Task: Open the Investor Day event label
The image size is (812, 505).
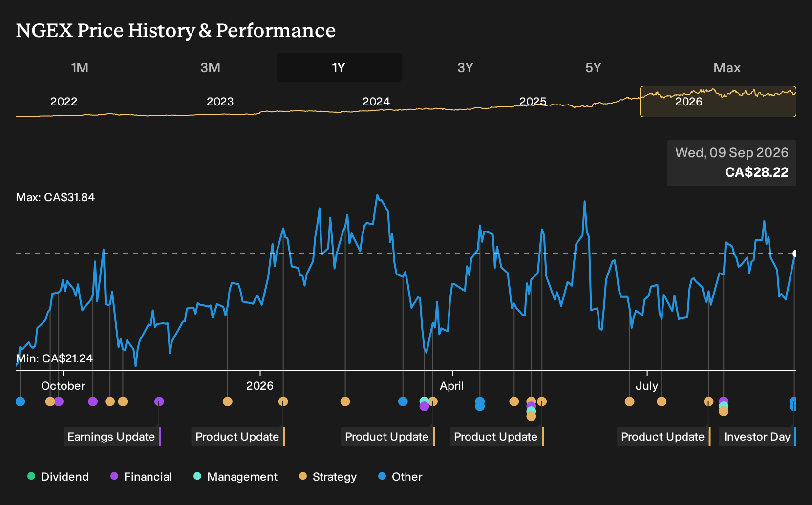Action: tap(758, 437)
